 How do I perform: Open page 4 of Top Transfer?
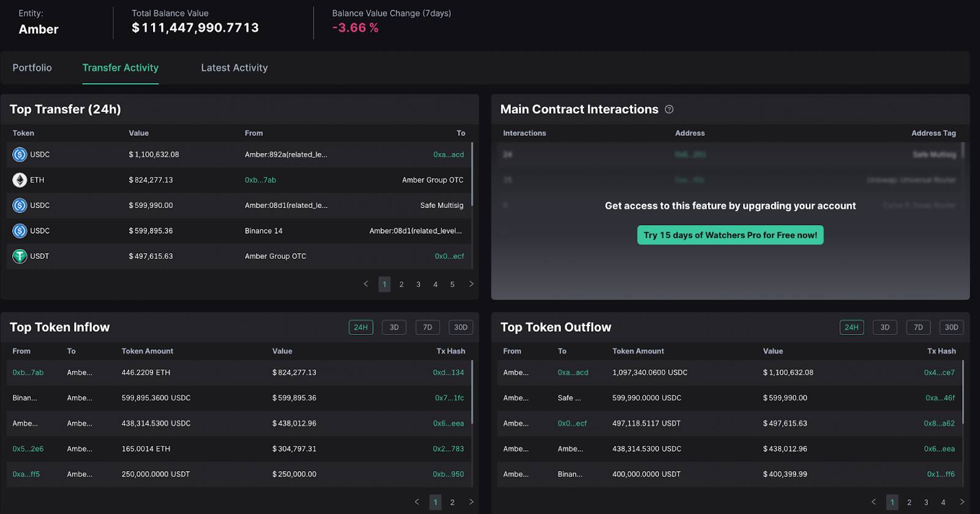435,285
